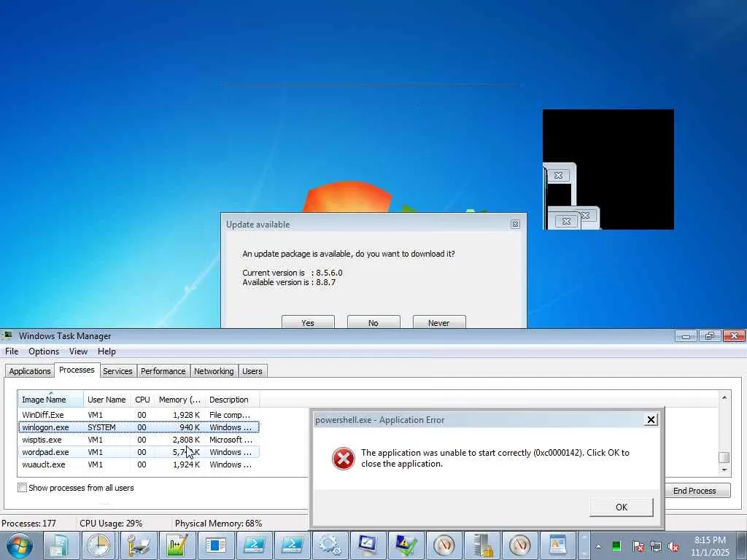
Task: Sort by the Memory column header
Action: pos(179,400)
